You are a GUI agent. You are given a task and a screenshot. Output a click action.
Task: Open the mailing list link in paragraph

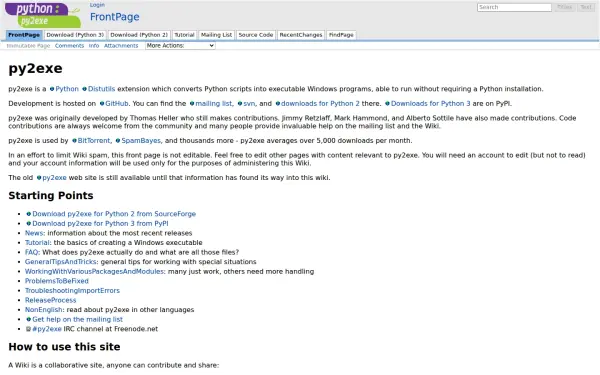click(x=214, y=104)
